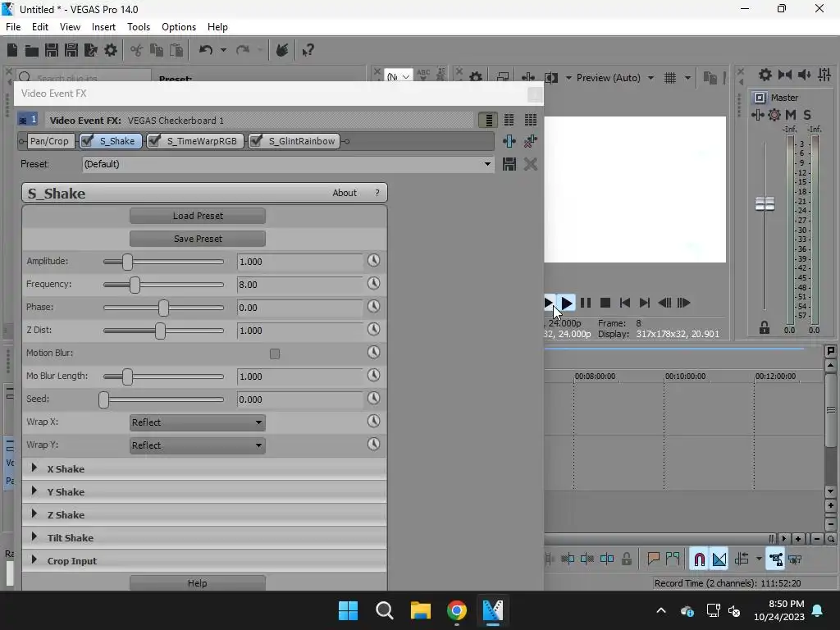The image size is (840, 630).
Task: Click the Master volume fader handle
Action: coord(765,203)
